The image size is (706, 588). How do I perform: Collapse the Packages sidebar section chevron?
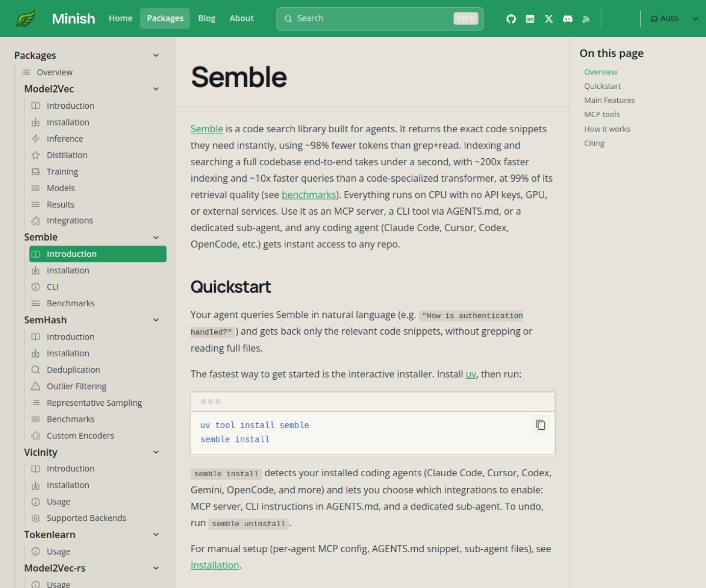pyautogui.click(x=156, y=55)
